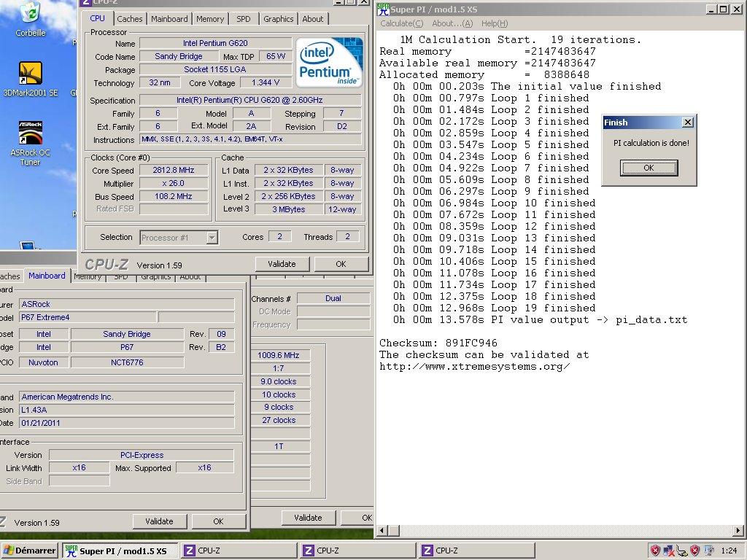Image resolution: width=747 pixels, height=560 pixels.
Task: Click OK in Mainboard CPU-Z window
Action: pyautogui.click(x=218, y=521)
